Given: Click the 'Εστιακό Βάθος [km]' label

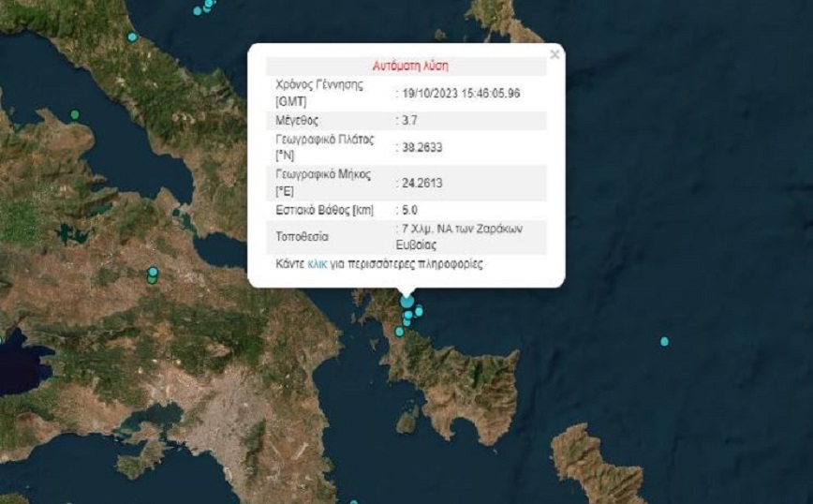Looking at the screenshot, I should pyautogui.click(x=324, y=210).
